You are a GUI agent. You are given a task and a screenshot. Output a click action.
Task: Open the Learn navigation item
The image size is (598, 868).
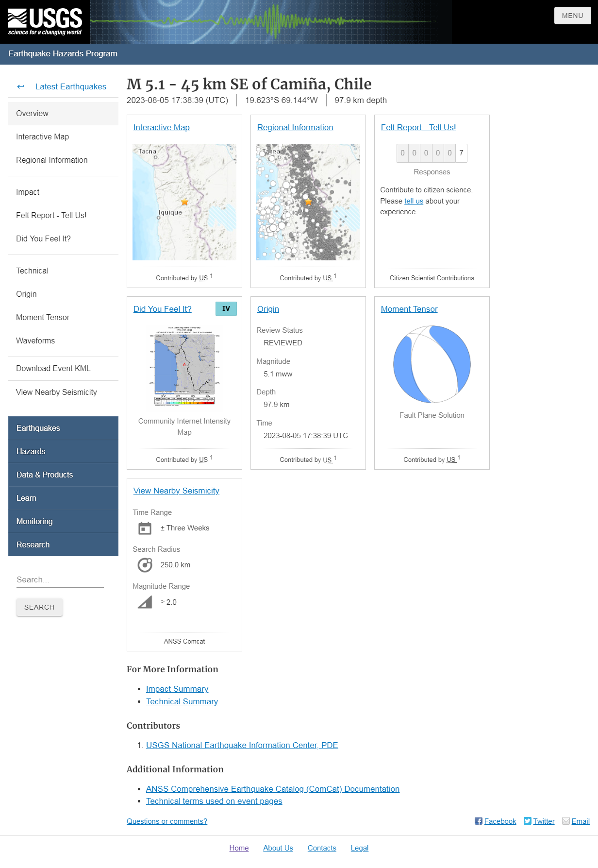coord(63,498)
